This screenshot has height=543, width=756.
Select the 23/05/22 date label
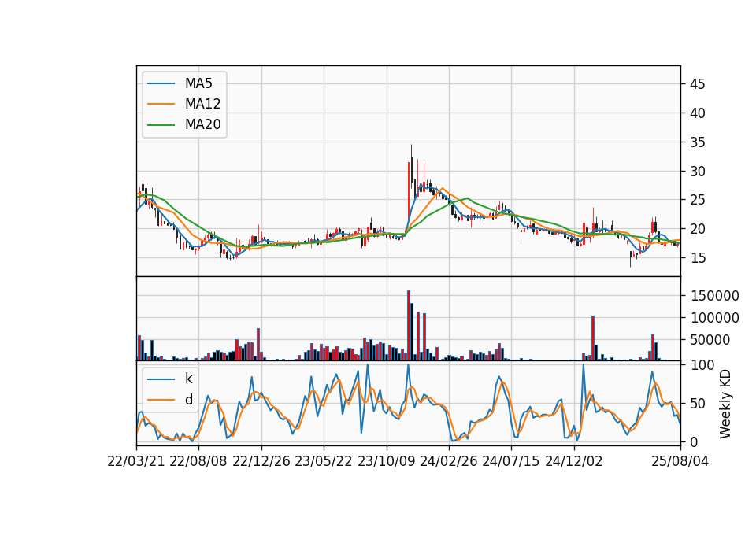click(324, 462)
